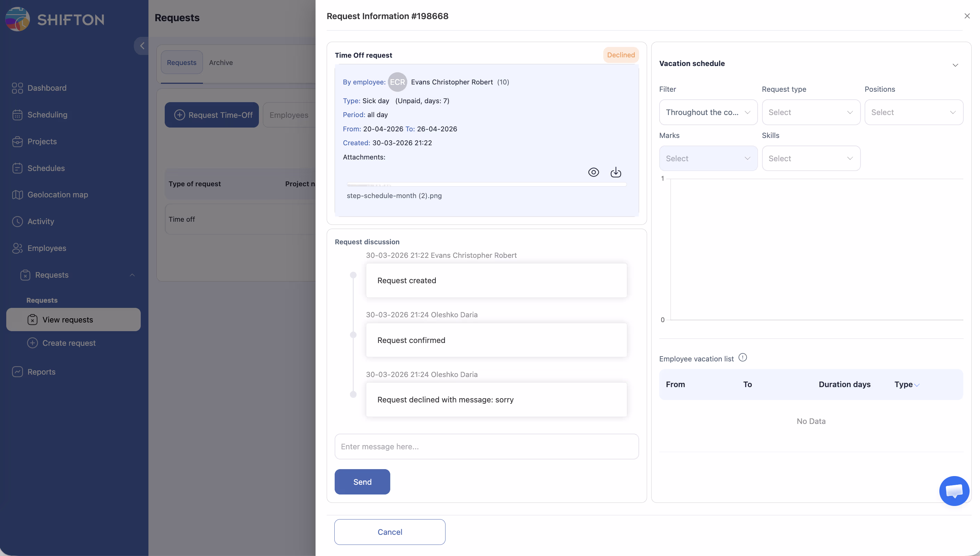Click the Send button
Image resolution: width=980 pixels, height=556 pixels.
tap(362, 482)
